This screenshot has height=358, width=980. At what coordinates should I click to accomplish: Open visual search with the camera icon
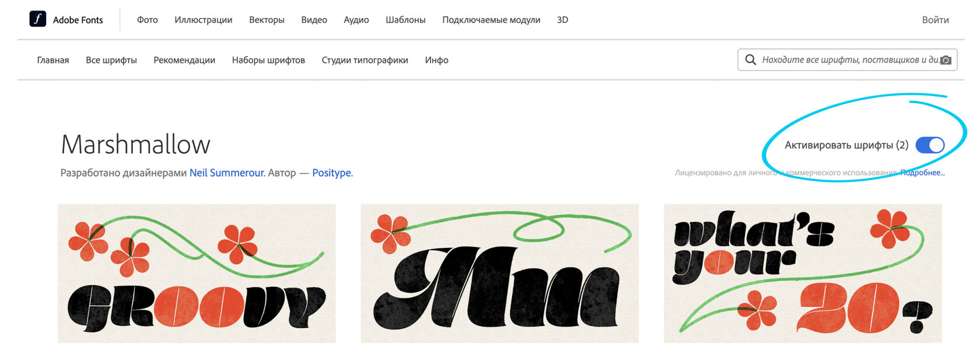(x=946, y=60)
